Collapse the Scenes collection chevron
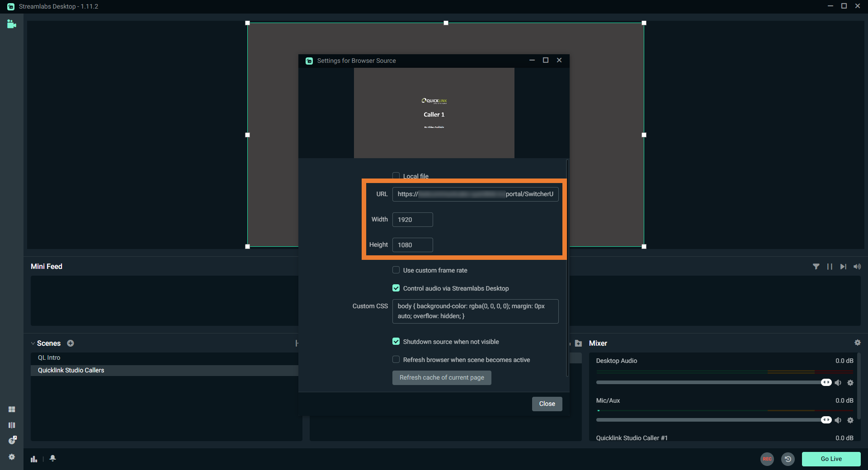This screenshot has width=868, height=470. tap(33, 343)
